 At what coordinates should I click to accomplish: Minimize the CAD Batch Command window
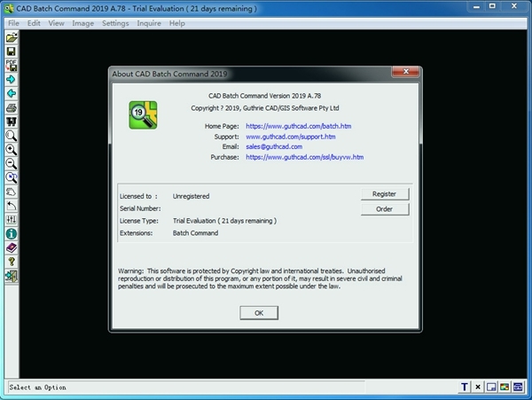click(477, 6)
